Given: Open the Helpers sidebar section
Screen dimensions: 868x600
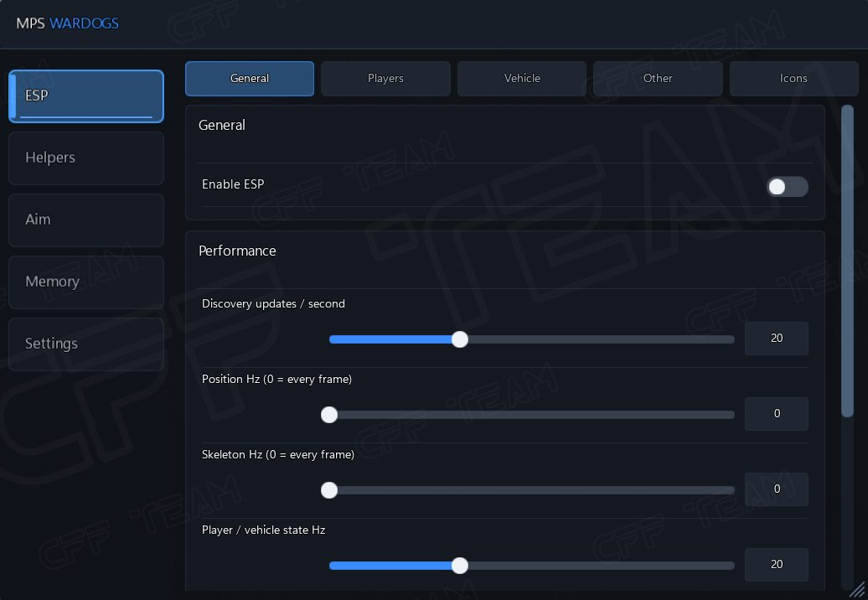Looking at the screenshot, I should pyautogui.click(x=86, y=158).
